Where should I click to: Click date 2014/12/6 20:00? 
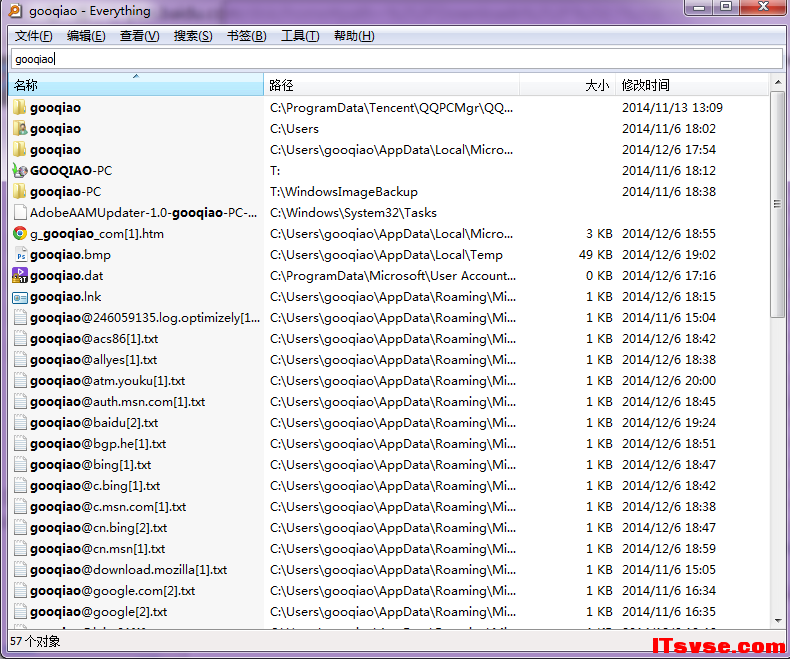(x=669, y=380)
